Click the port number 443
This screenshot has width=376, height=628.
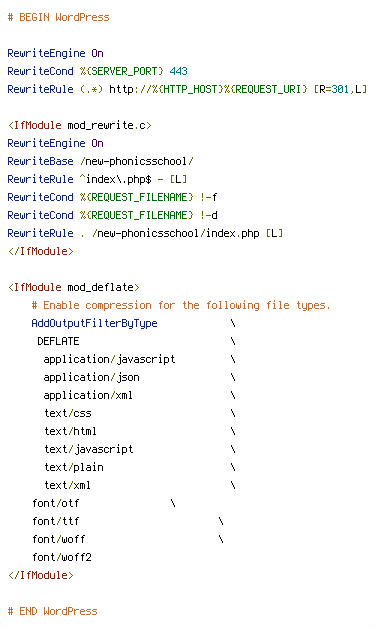(x=179, y=71)
